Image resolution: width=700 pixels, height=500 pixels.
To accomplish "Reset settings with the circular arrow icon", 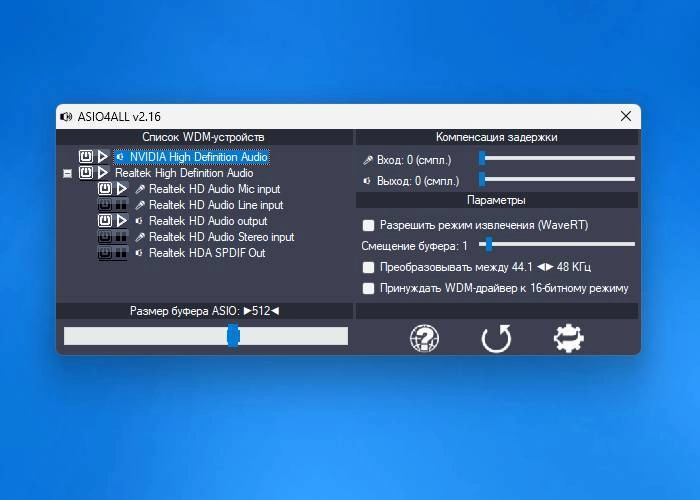I will click(496, 338).
